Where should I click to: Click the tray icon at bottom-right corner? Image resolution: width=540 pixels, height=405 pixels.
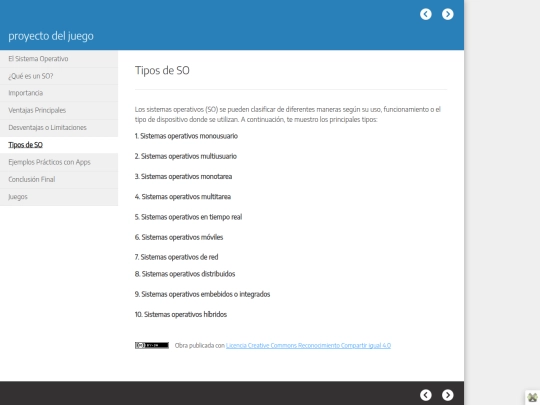(x=532, y=397)
